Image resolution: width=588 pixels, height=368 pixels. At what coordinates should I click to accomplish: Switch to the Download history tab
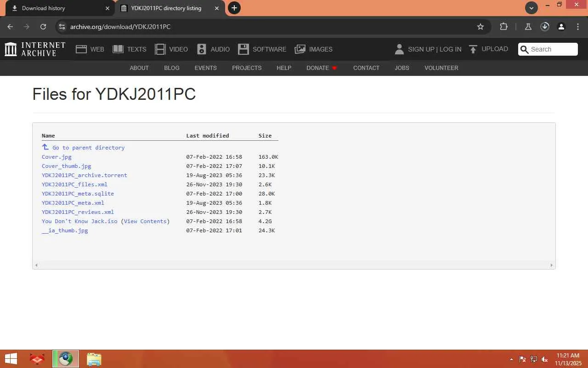pyautogui.click(x=60, y=8)
